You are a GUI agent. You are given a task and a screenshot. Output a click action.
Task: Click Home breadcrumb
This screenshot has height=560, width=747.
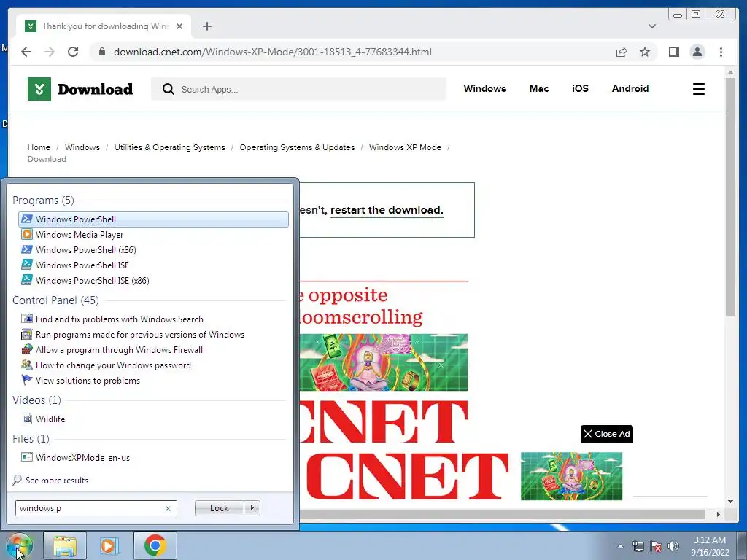[39, 147]
